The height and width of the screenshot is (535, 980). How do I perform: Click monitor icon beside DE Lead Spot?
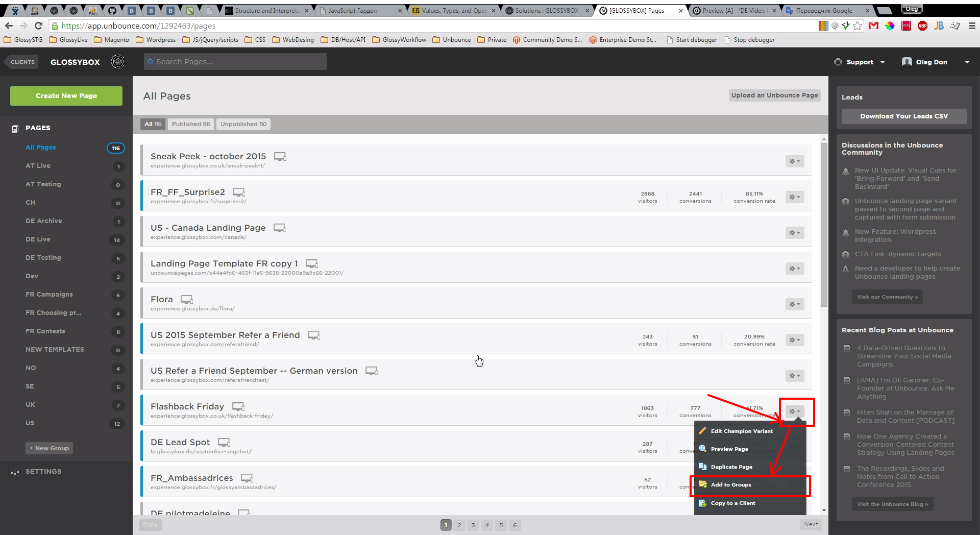point(224,442)
